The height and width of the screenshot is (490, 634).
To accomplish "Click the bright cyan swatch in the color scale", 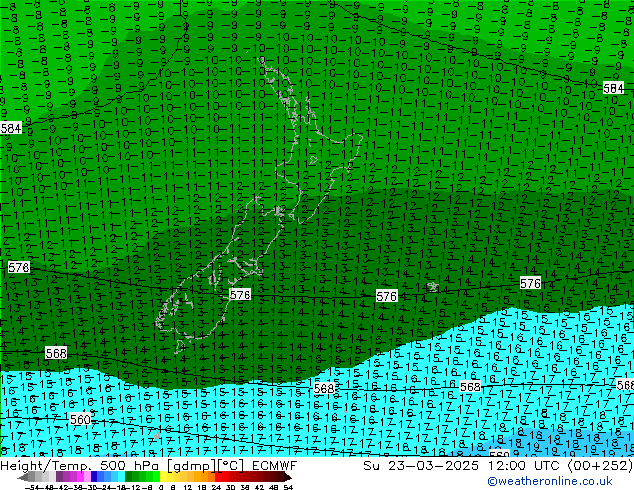I will coord(121,477).
